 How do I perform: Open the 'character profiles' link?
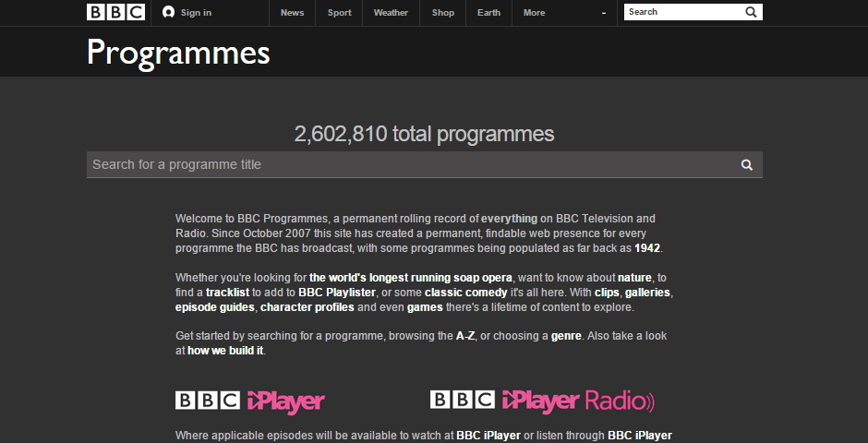coord(307,307)
